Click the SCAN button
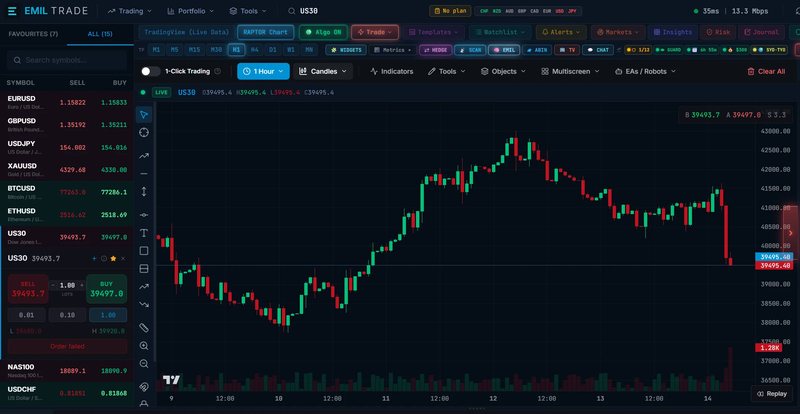Image resolution: width=800 pixels, height=414 pixels. click(469, 50)
